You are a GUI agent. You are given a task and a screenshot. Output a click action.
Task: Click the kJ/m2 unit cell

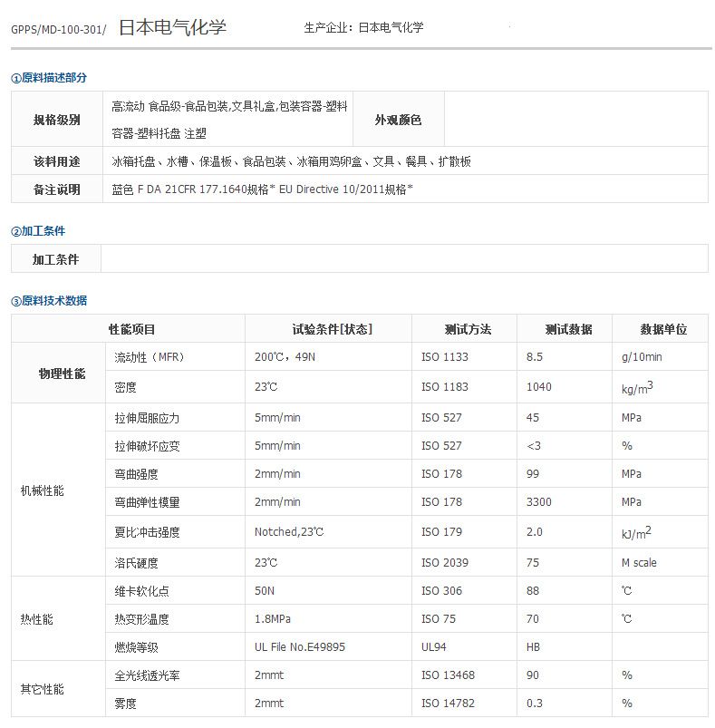661,532
